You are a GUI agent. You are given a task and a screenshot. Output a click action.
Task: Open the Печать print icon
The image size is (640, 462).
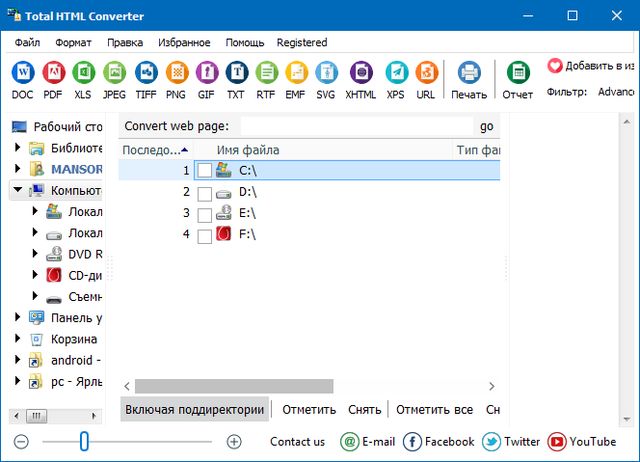pos(469,73)
